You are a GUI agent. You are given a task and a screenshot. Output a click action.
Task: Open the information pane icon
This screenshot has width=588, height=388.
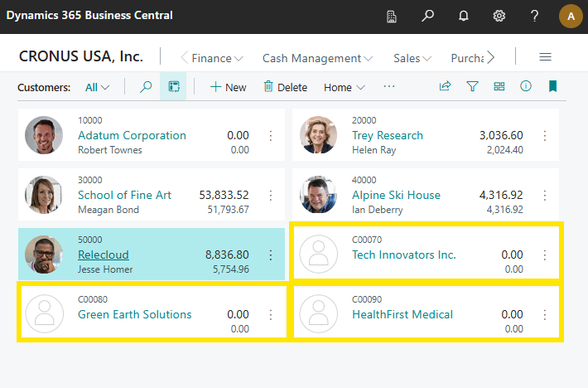coord(526,86)
